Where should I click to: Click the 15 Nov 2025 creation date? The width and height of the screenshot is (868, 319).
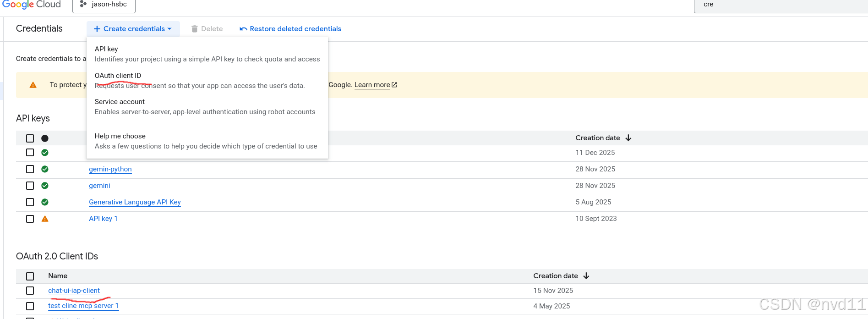(x=553, y=291)
